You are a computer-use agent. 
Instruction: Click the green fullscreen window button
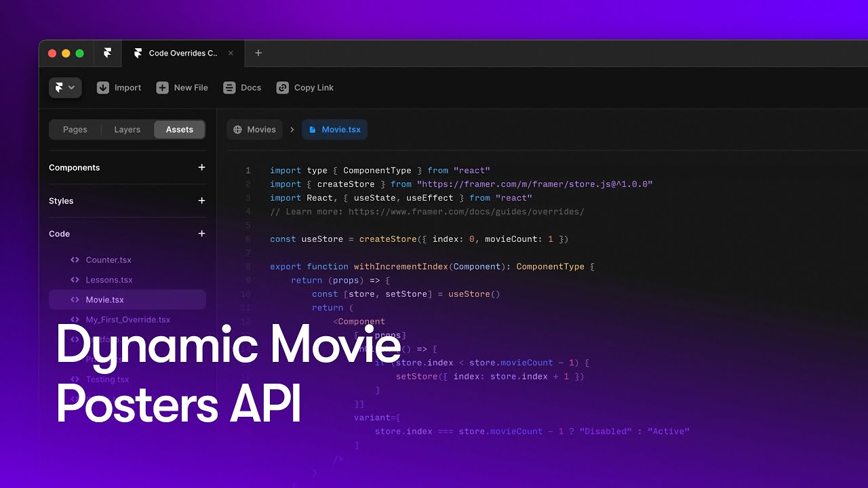click(x=79, y=54)
